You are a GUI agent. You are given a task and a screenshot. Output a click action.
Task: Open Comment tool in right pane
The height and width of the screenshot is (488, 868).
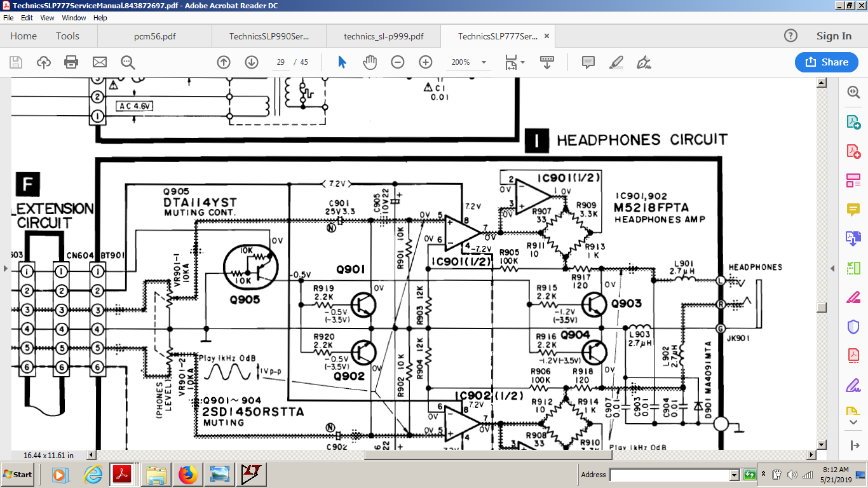point(853,209)
